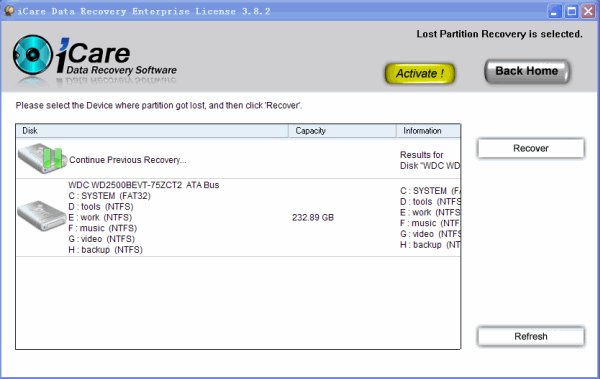Close the iCare Data Recovery window

(x=589, y=11)
